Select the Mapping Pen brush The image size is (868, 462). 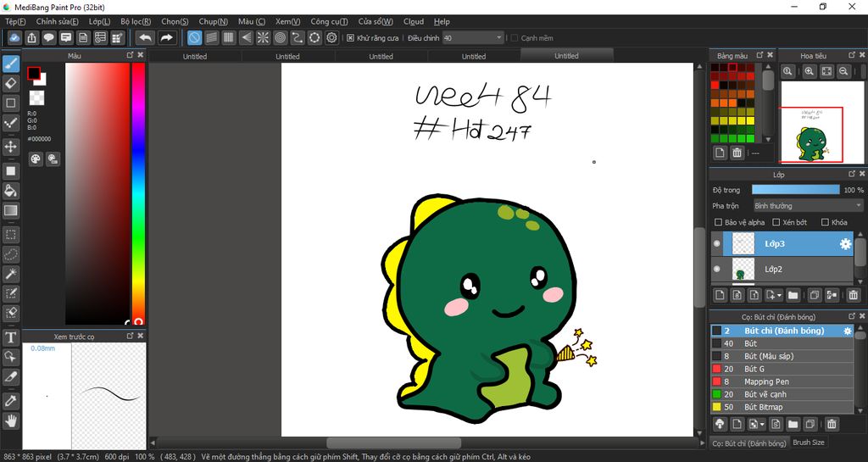[x=782, y=381]
